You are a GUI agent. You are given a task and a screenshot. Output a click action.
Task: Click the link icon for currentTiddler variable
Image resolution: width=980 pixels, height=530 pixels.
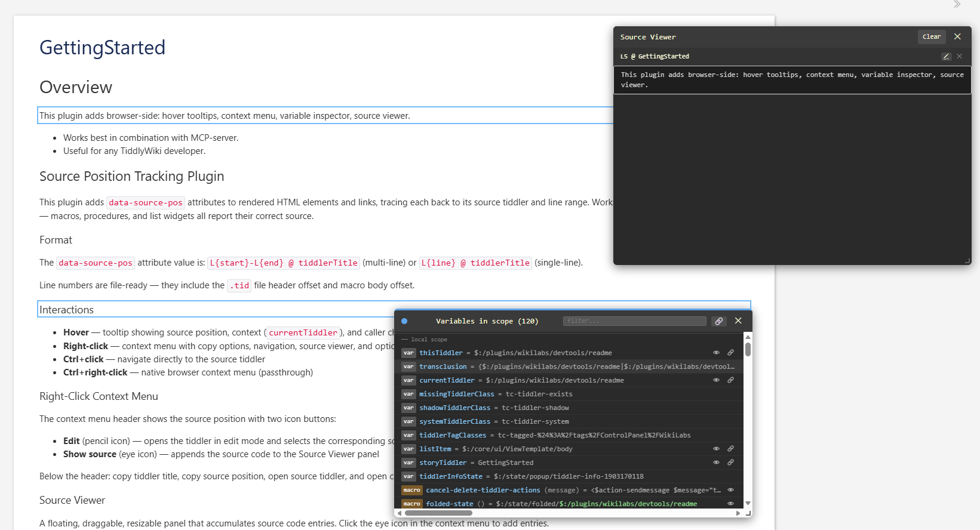(x=730, y=380)
